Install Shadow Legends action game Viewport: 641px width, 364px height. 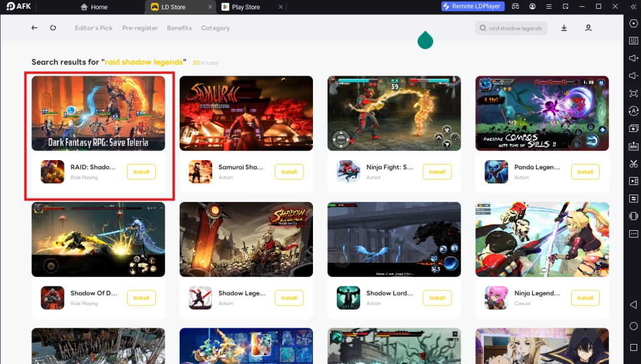coord(289,298)
